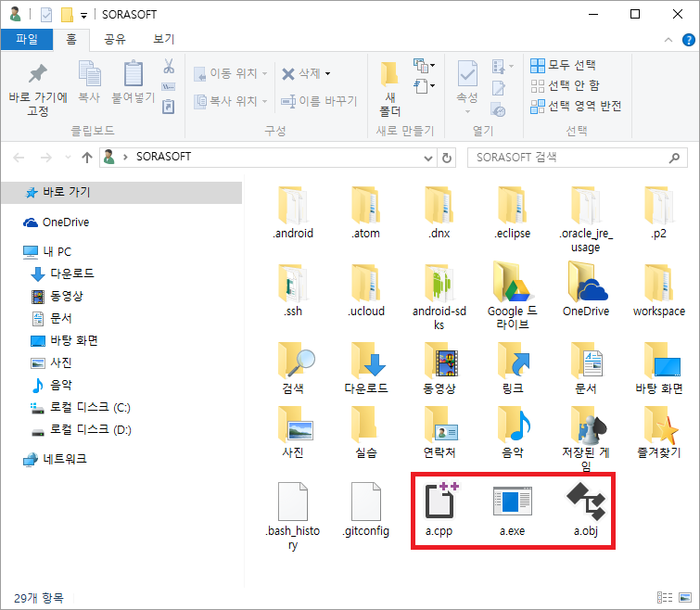The height and width of the screenshot is (610, 700).
Task: Click the Copy icon in the ribbon
Action: tap(89, 73)
